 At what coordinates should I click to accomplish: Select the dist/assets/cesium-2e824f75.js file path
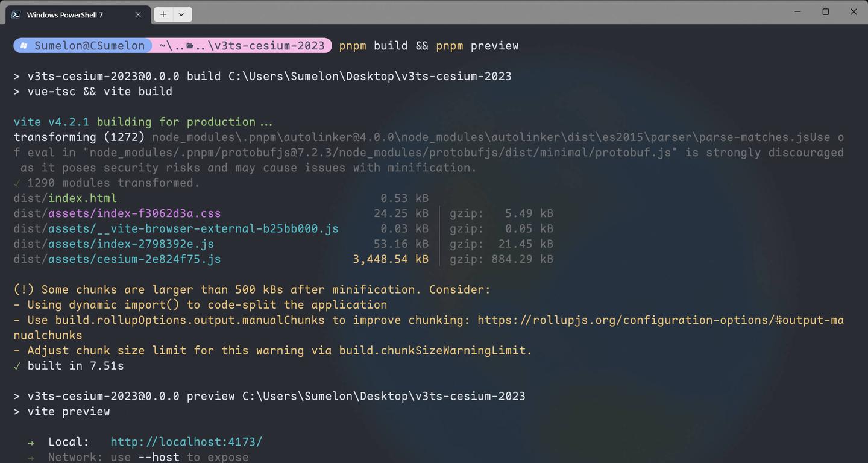[118, 259]
